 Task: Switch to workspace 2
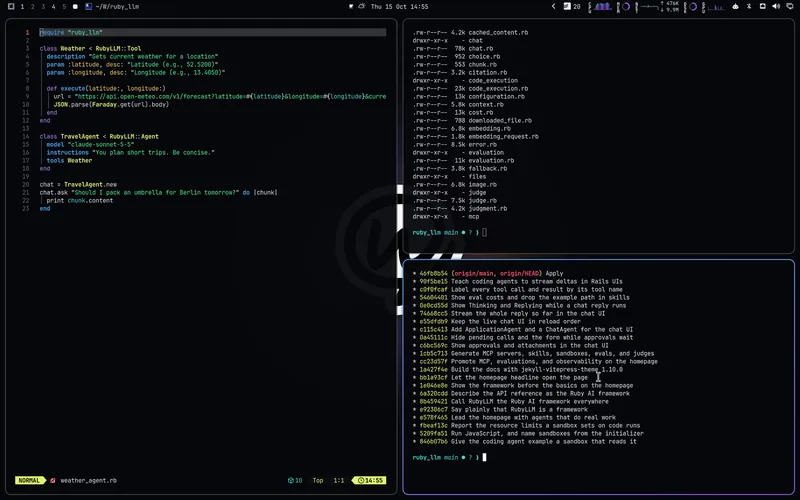point(33,7)
